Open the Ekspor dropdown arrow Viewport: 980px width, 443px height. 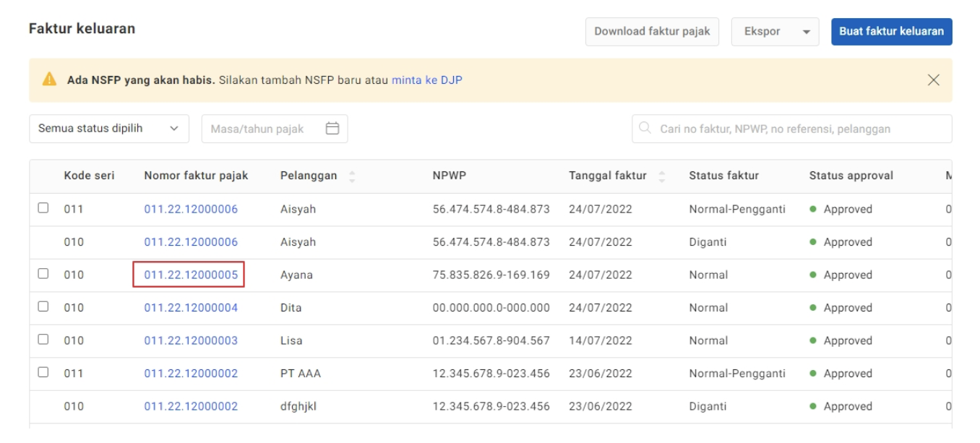click(x=807, y=33)
